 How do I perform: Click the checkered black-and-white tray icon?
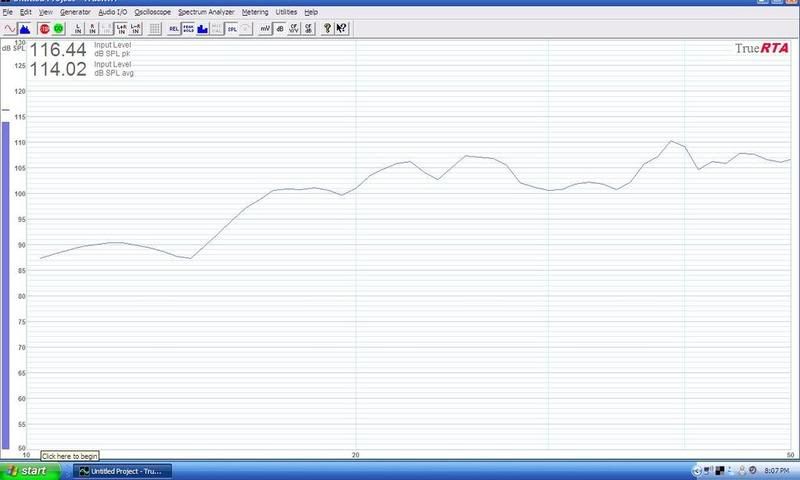720,470
